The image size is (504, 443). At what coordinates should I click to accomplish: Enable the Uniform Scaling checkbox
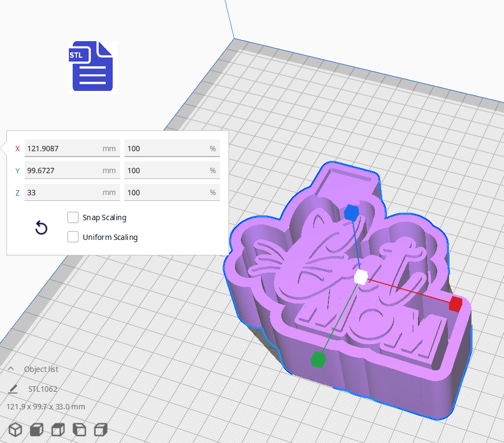[x=73, y=237]
